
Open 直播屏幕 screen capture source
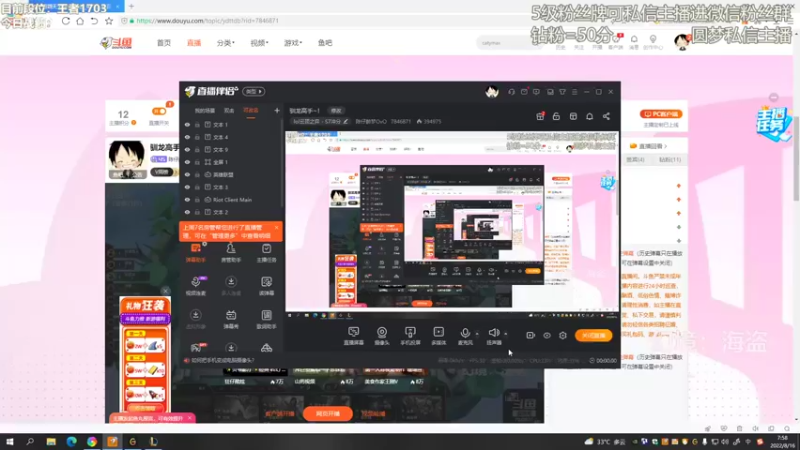pos(354,336)
